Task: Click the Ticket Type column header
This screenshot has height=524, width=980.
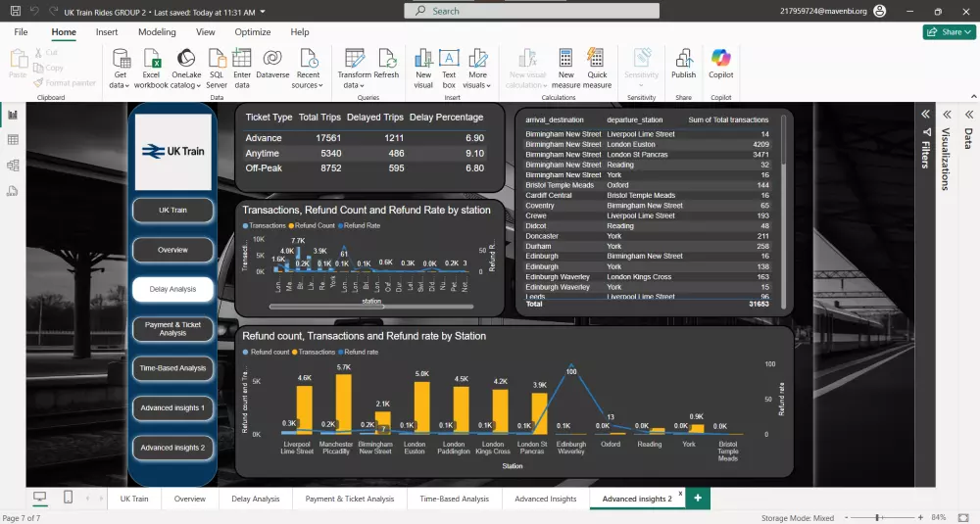Action: 269,118
